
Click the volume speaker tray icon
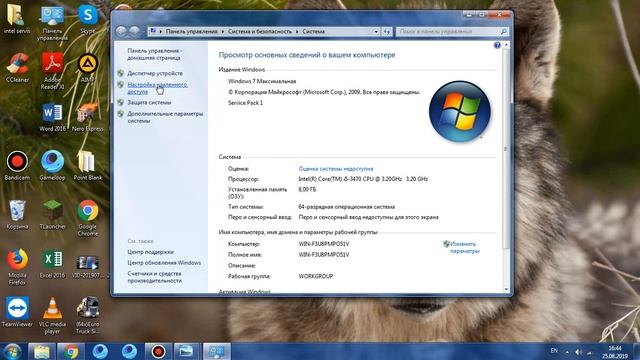[578, 351]
